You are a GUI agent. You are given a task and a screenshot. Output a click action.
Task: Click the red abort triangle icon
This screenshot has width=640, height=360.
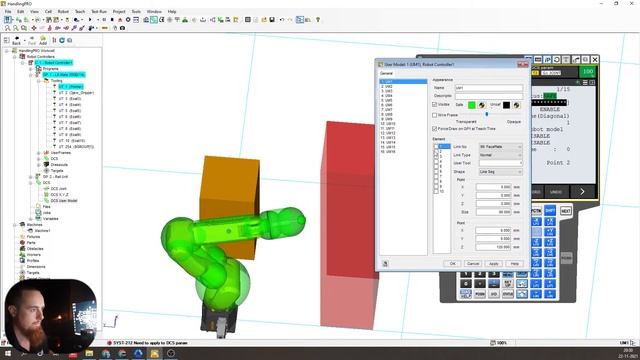[x=120, y=20]
